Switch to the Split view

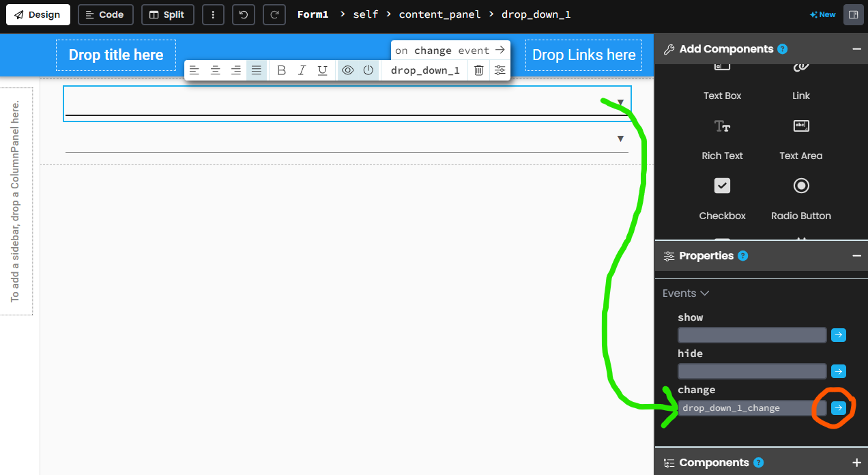[167, 14]
